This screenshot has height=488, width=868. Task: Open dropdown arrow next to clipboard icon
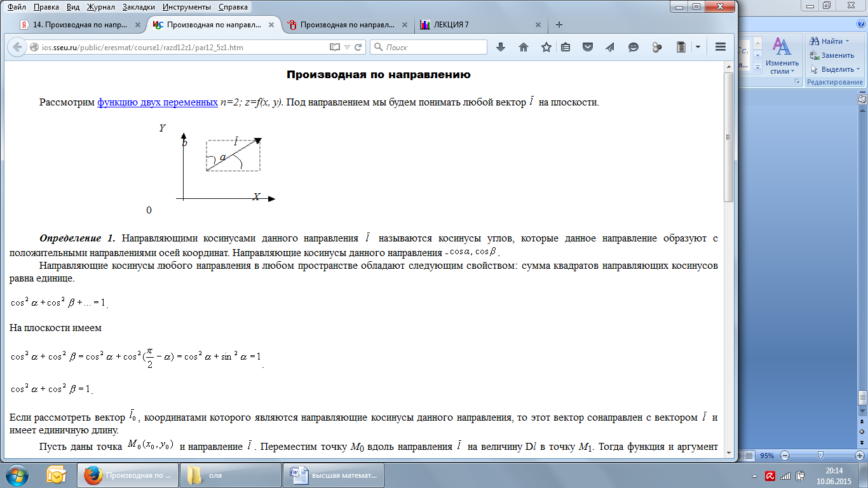coord(698,47)
